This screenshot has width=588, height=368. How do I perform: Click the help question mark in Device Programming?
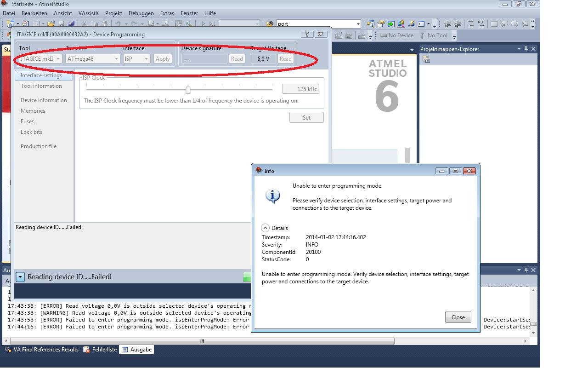(x=307, y=34)
